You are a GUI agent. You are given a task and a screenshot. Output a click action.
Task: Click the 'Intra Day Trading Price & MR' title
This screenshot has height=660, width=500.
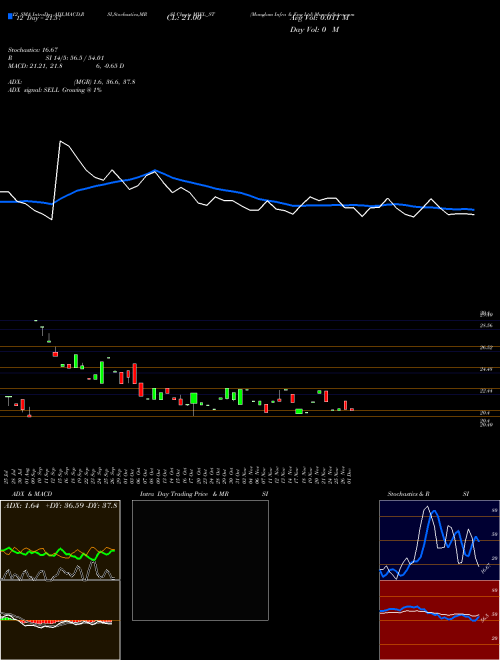[x=185, y=494]
